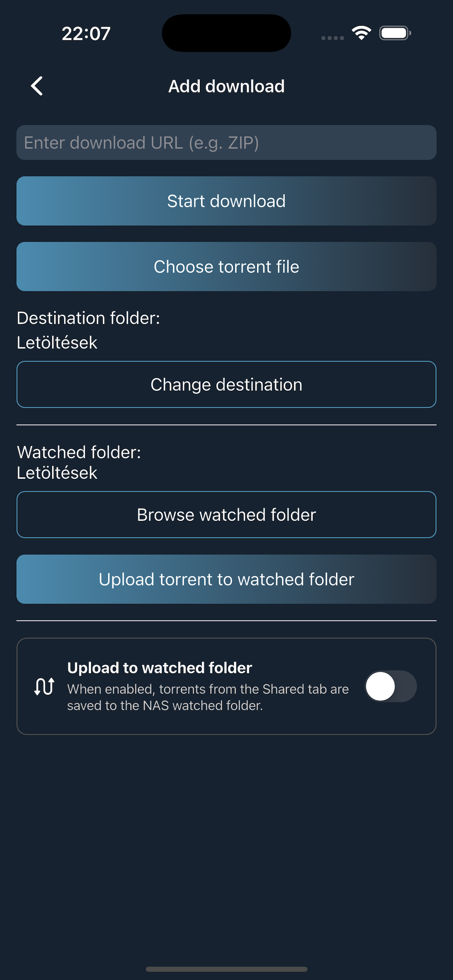Tap the home indicator bar
The image size is (453, 980).
click(x=226, y=969)
